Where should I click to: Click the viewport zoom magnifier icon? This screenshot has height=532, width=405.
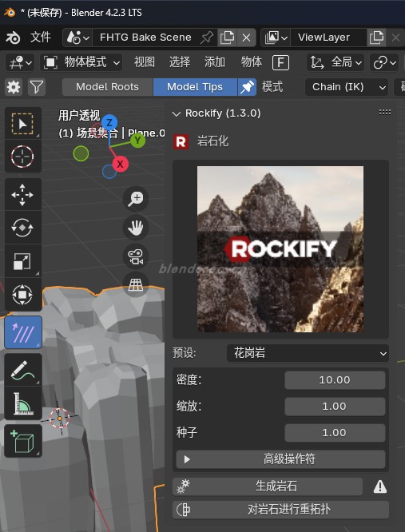coord(136,198)
